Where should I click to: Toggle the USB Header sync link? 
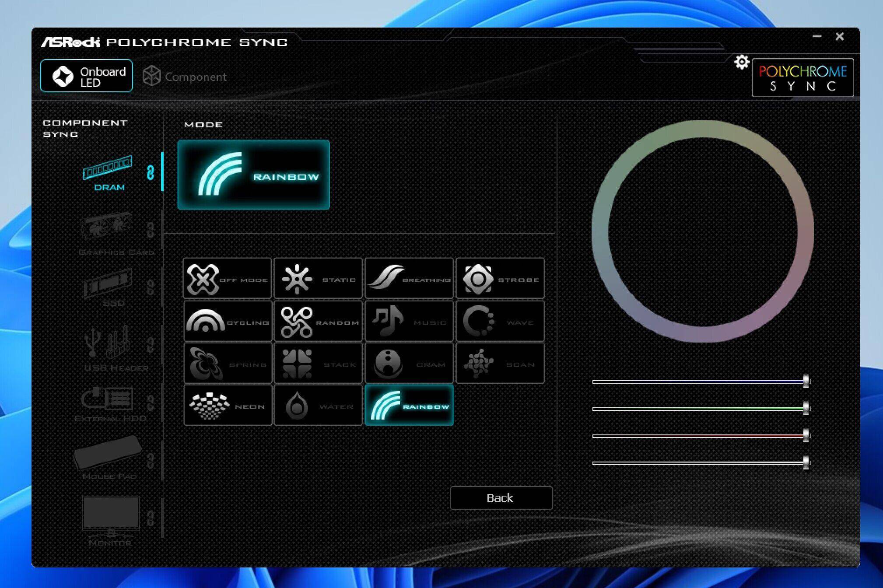click(151, 345)
